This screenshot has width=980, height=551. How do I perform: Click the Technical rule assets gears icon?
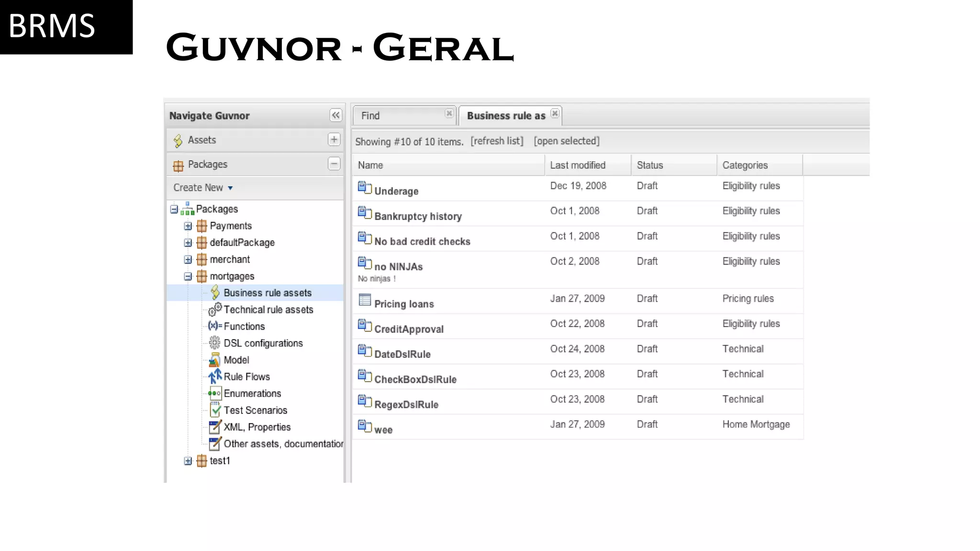215,309
